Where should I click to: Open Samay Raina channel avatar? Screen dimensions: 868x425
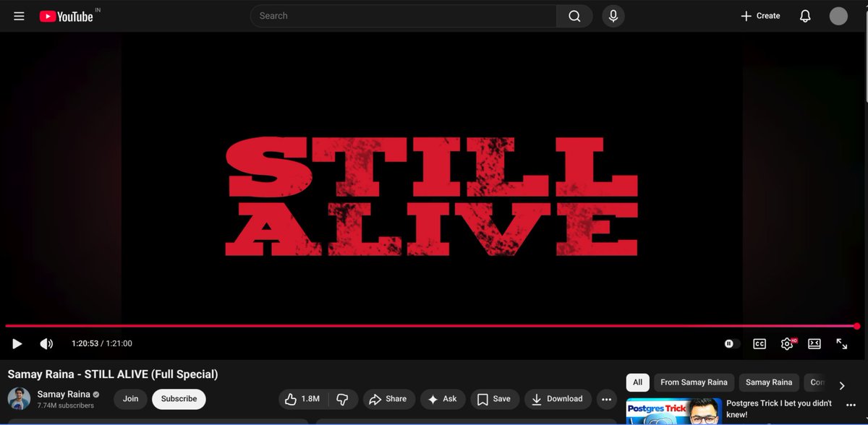(x=19, y=399)
